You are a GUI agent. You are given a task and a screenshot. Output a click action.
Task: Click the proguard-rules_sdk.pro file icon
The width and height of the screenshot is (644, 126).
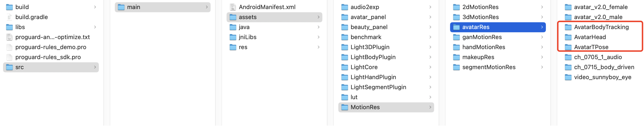pos(9,57)
